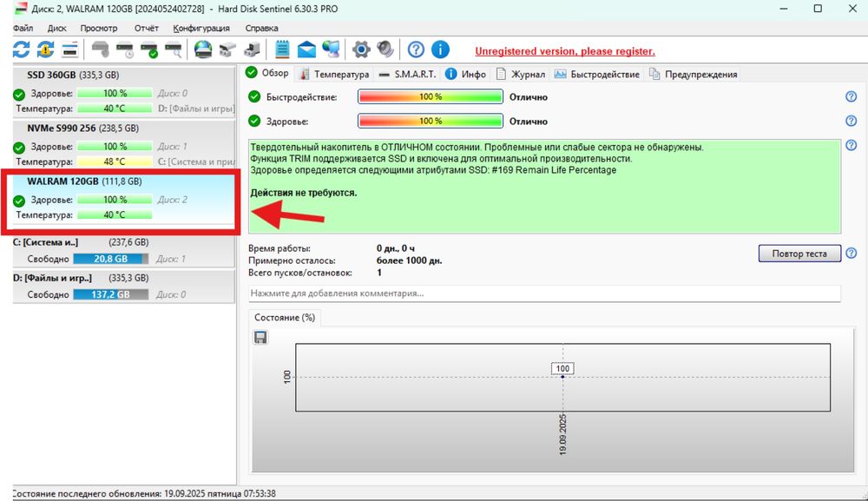Image resolution: width=868 pixels, height=501 pixels.
Task: Select the D: [Файлы и игр..] partition
Action: coord(124,287)
